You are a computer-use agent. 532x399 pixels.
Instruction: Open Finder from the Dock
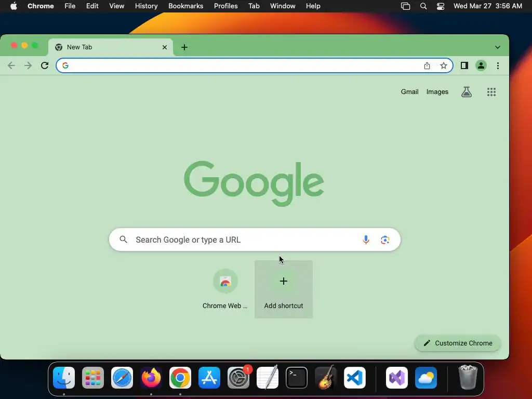64,378
